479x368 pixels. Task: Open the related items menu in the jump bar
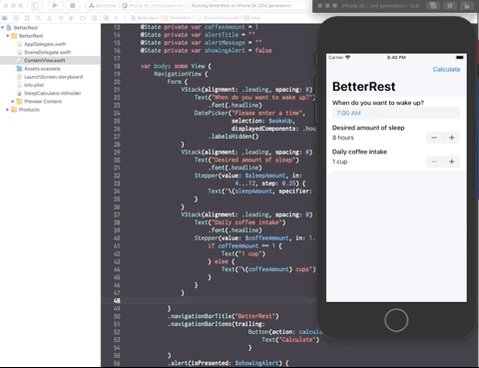click(106, 18)
